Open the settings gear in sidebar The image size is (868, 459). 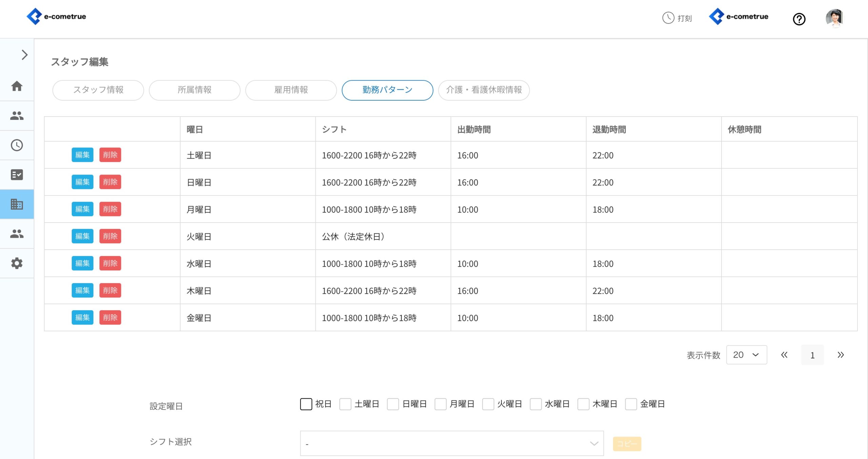pyautogui.click(x=17, y=263)
